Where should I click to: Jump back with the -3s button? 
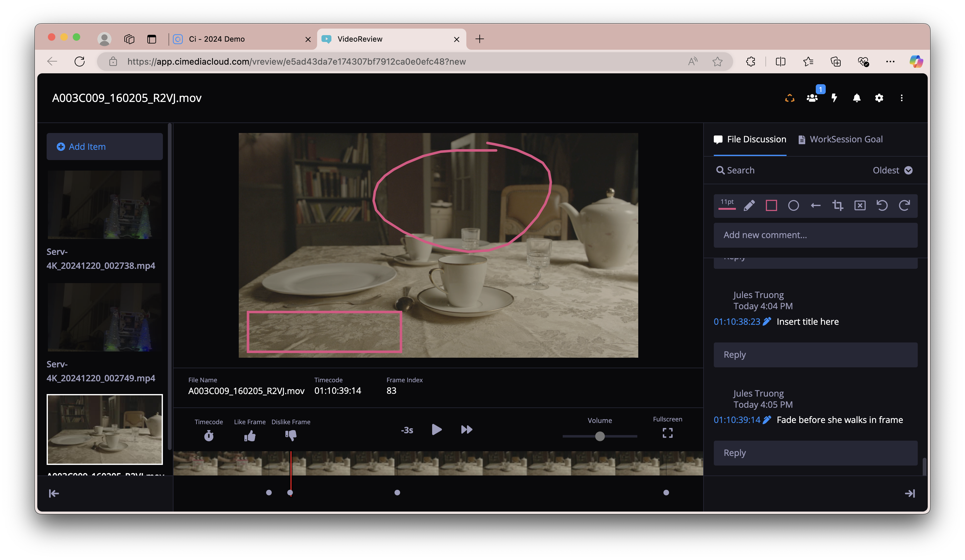coord(407,430)
